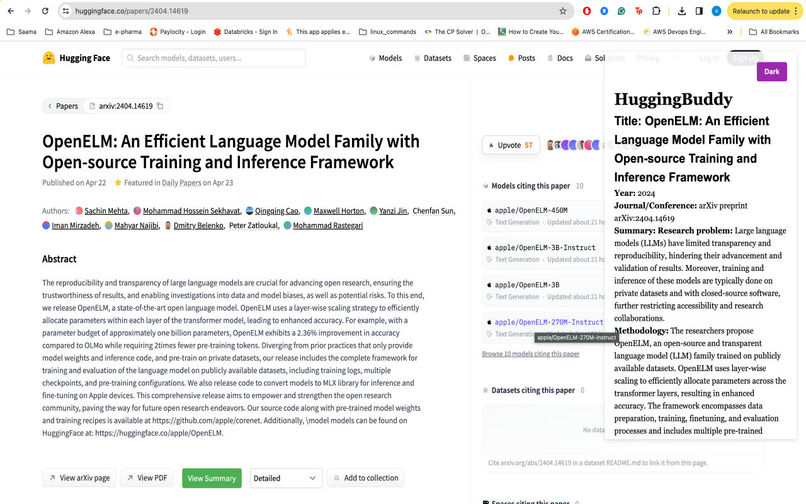Open Posts in the navigation

(521, 58)
